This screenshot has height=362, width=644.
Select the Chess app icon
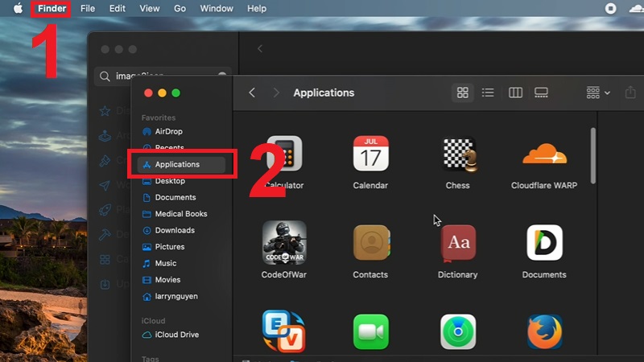click(x=458, y=154)
